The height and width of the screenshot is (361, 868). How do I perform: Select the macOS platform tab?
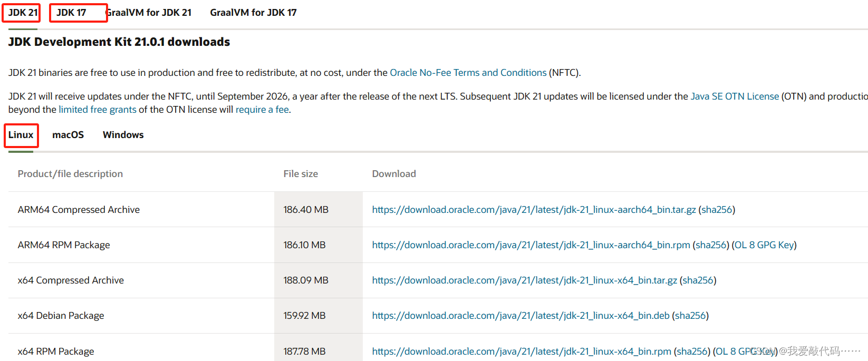coord(68,135)
